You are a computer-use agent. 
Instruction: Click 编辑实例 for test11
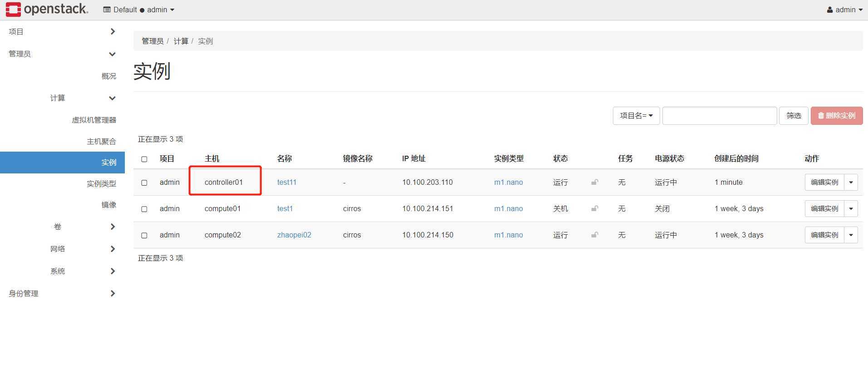(x=824, y=182)
